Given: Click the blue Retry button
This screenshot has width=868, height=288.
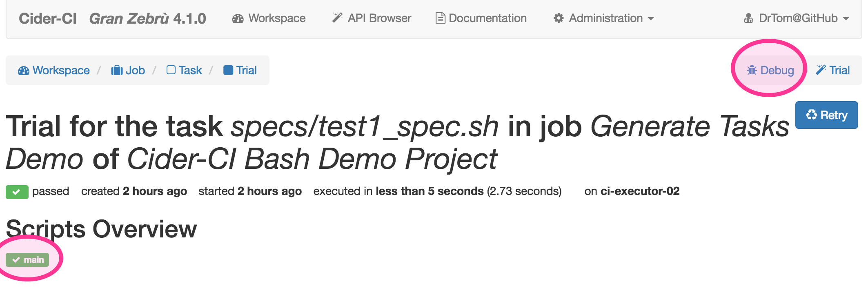Looking at the screenshot, I should (826, 115).
